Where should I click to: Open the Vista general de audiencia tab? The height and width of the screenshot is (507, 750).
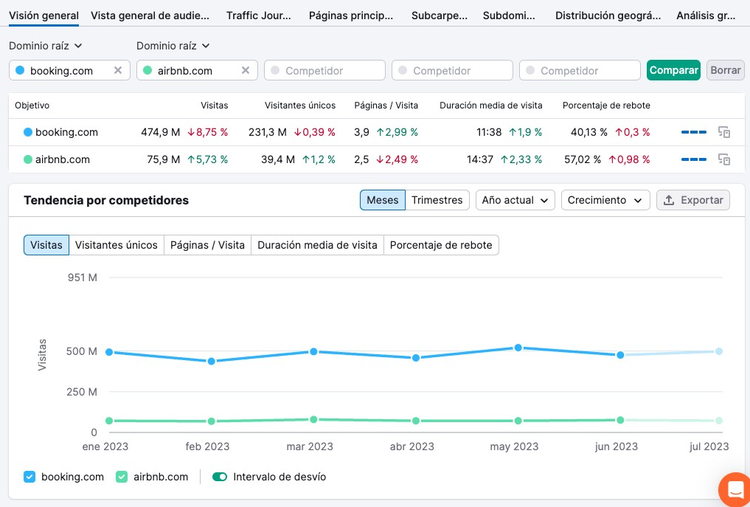coord(150,16)
